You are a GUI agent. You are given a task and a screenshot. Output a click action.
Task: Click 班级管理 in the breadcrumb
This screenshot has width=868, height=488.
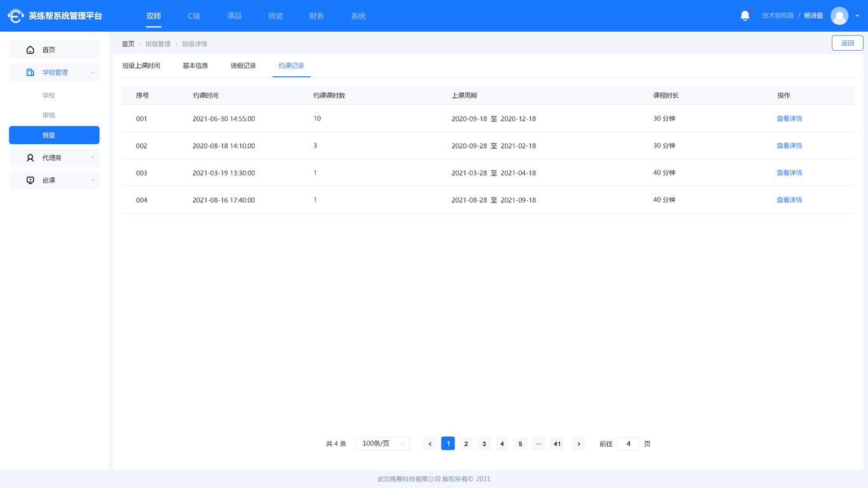[x=158, y=44]
